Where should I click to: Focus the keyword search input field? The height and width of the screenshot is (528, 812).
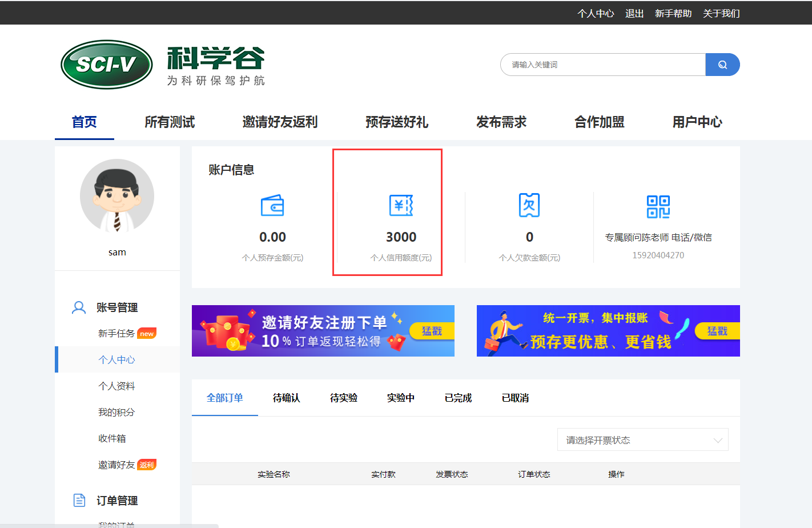point(602,65)
